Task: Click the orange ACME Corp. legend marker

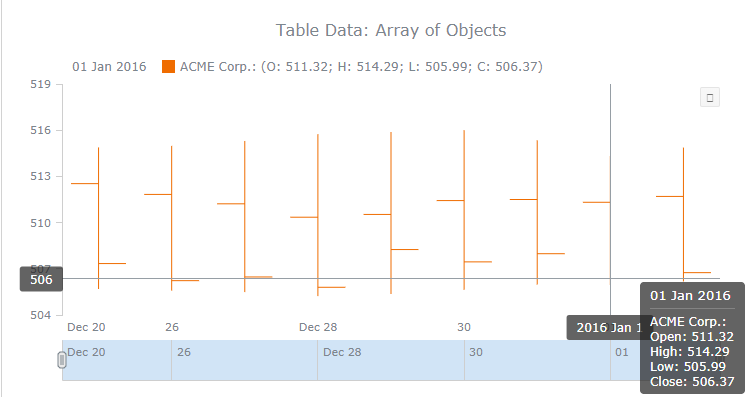Action: tap(168, 66)
